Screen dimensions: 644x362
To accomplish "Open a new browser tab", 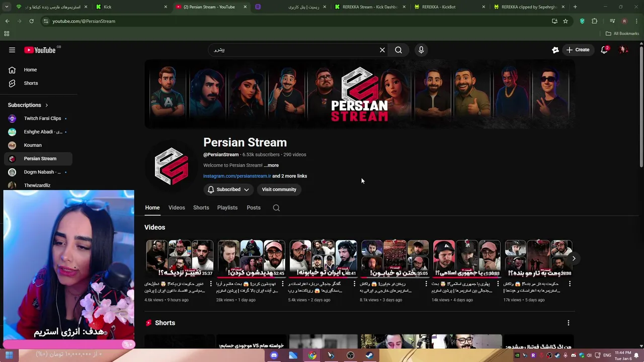I will [x=575, y=7].
